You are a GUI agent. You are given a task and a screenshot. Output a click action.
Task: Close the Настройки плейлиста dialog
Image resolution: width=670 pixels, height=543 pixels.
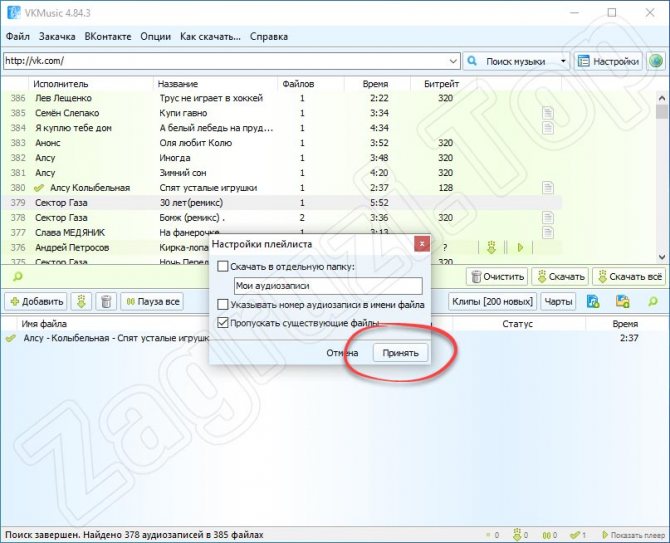click(422, 244)
